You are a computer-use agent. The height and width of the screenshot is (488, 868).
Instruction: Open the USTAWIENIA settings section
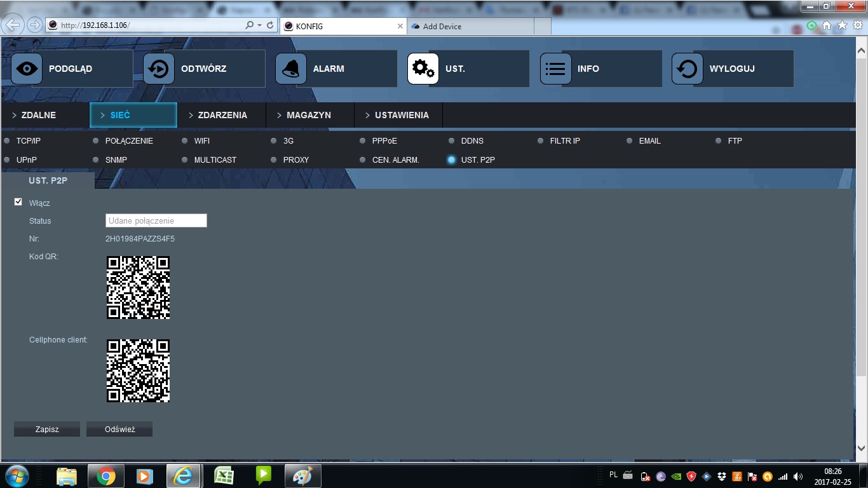pyautogui.click(x=398, y=115)
